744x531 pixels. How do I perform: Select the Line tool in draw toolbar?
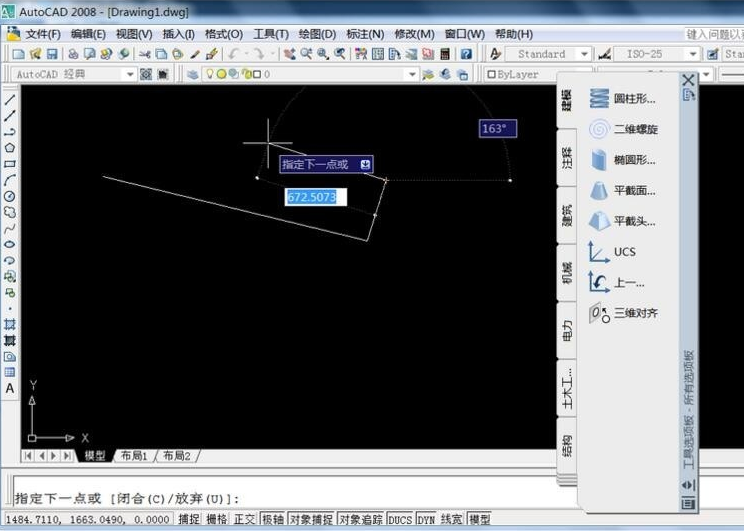click(x=10, y=100)
